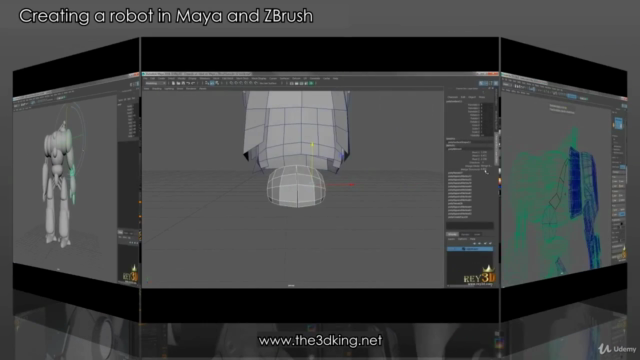Open the Help menu at menu bar end

[336, 78]
